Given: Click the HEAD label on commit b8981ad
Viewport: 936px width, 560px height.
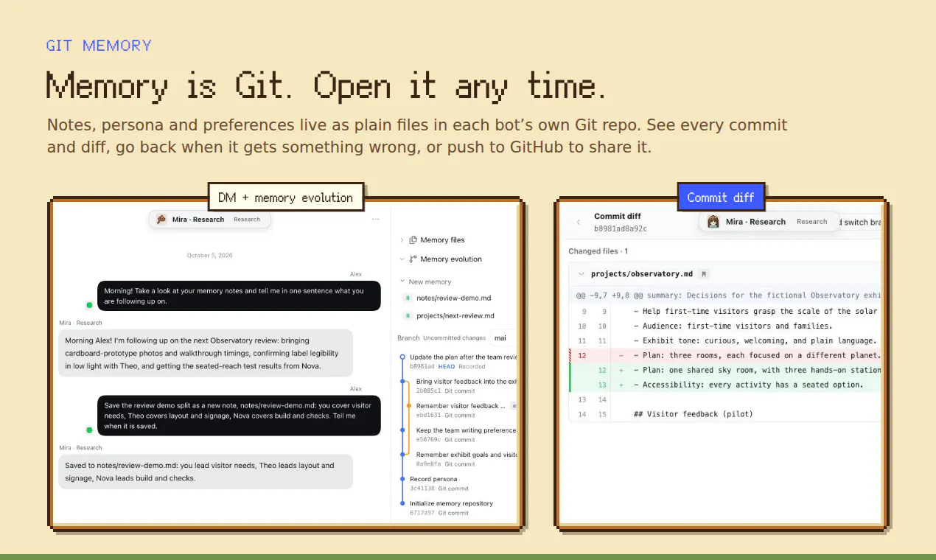Looking at the screenshot, I should point(447,366).
